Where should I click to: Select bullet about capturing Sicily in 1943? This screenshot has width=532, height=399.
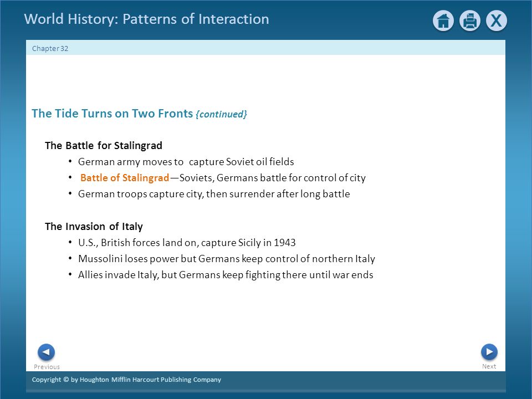(x=187, y=243)
